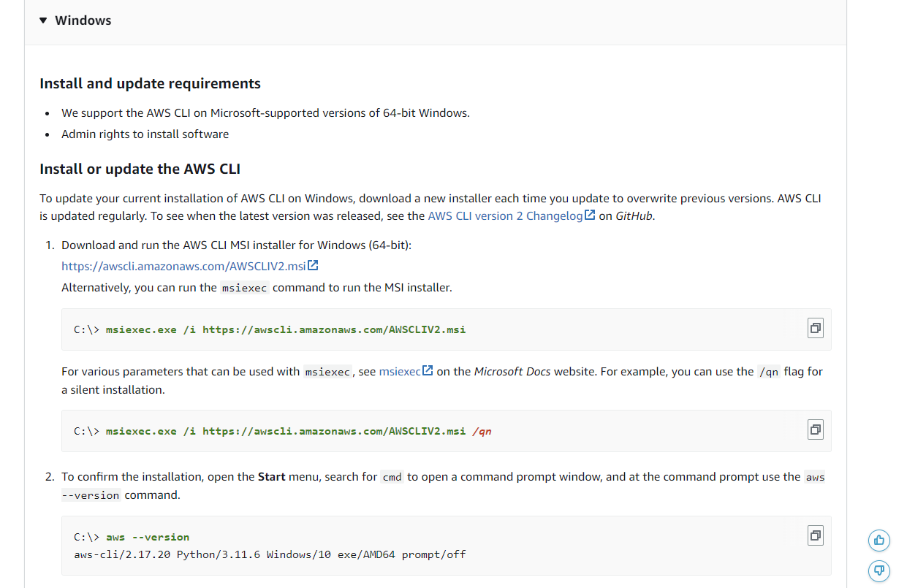Click the 'Admin rights to install software' bullet
907x588 pixels.
coord(145,134)
